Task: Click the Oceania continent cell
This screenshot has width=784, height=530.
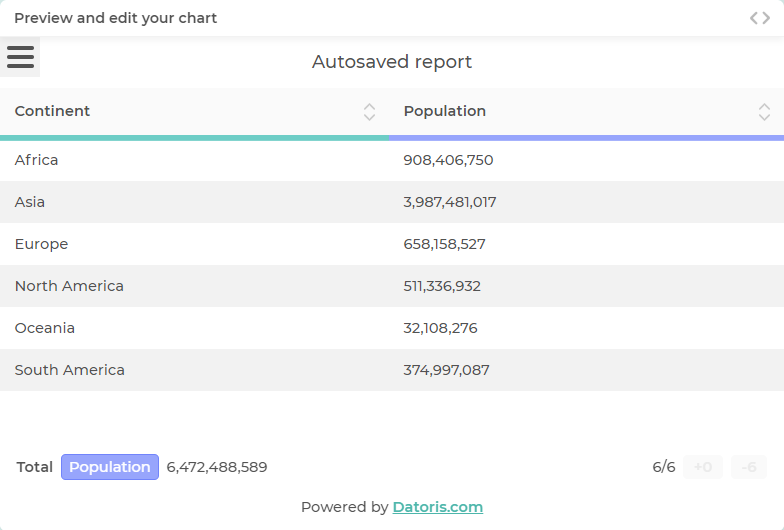Action: (45, 328)
